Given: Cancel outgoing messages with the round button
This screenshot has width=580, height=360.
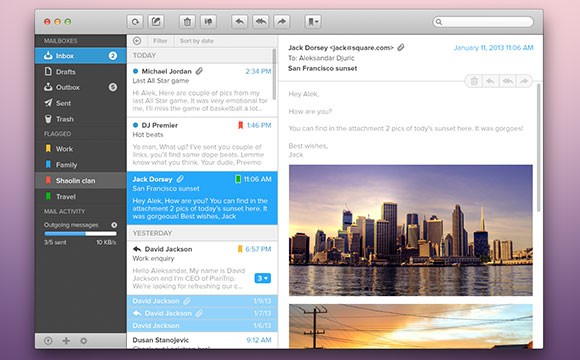Looking at the screenshot, I should tap(114, 225).
